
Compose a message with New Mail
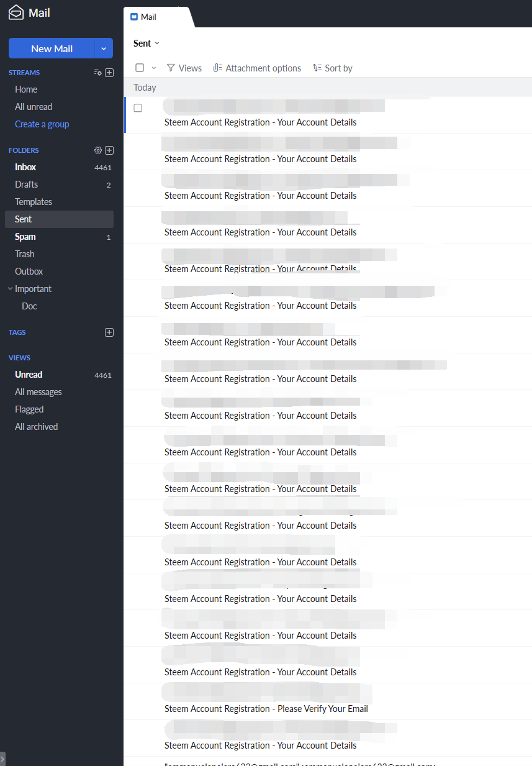(x=52, y=48)
